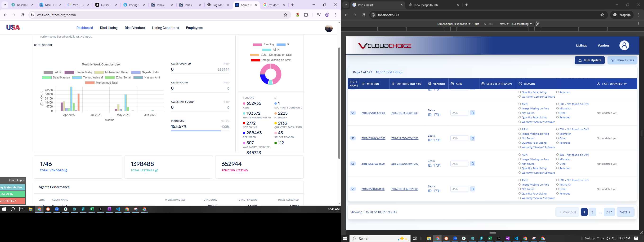
Task: Select Other reason for Z1RE-DS670X-1C00
Action: point(557,164)
